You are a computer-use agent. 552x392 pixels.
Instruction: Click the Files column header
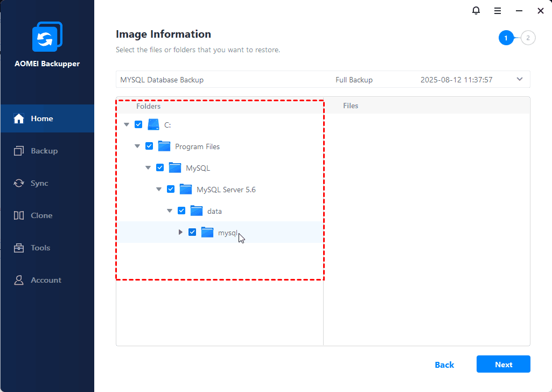click(x=351, y=106)
